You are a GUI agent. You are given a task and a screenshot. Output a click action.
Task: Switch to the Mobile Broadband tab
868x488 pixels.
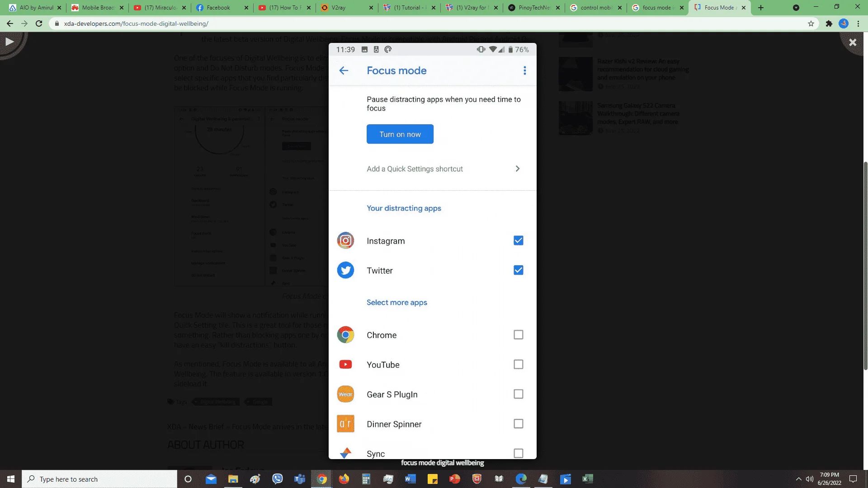(x=97, y=8)
